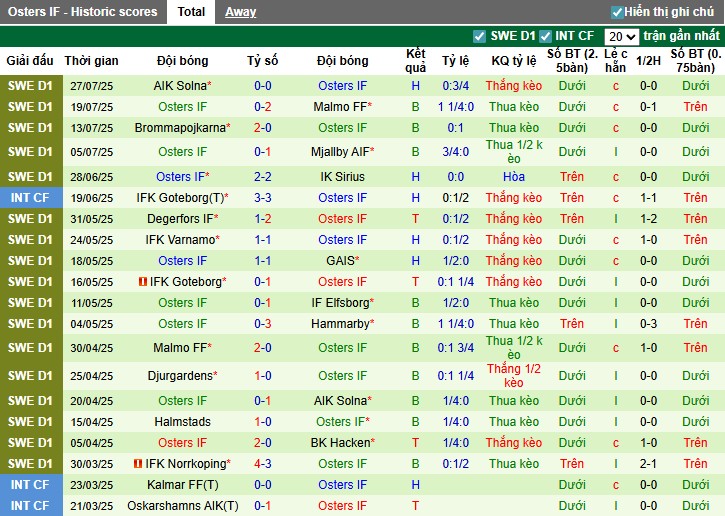Screen dimensions: 725x516
Task: Select SWE D1 league cell on 27/07/25
Action: coord(31,86)
